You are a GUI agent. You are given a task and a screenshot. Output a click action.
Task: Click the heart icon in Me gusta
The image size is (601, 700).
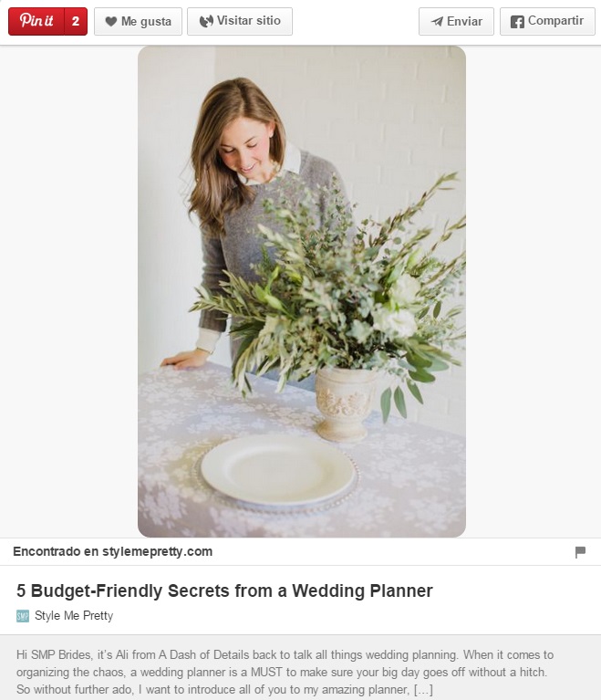(x=110, y=21)
